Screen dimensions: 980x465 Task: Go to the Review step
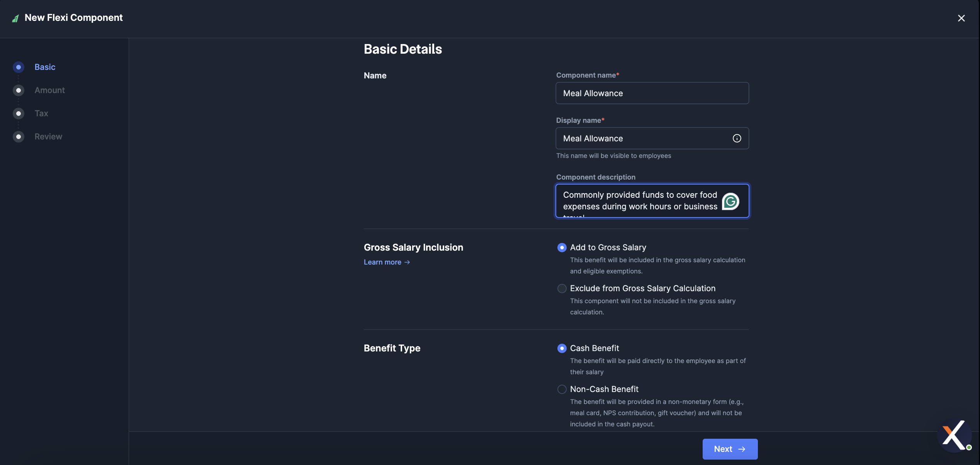[x=48, y=137]
